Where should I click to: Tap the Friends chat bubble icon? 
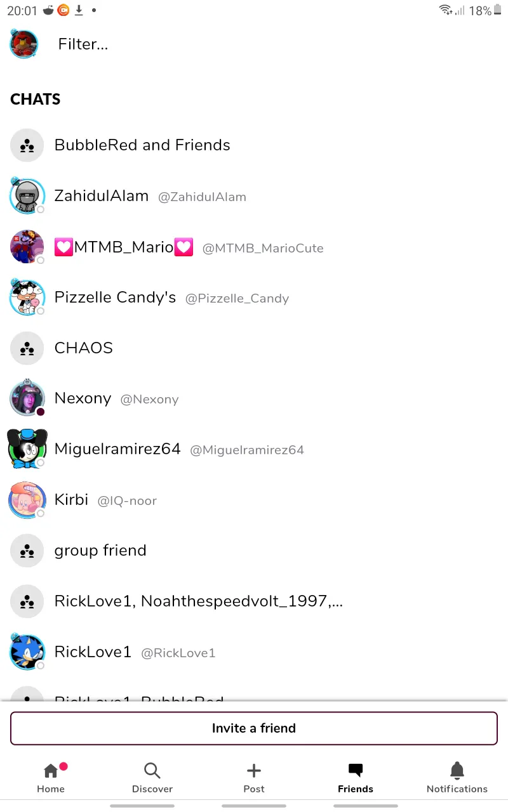(356, 771)
